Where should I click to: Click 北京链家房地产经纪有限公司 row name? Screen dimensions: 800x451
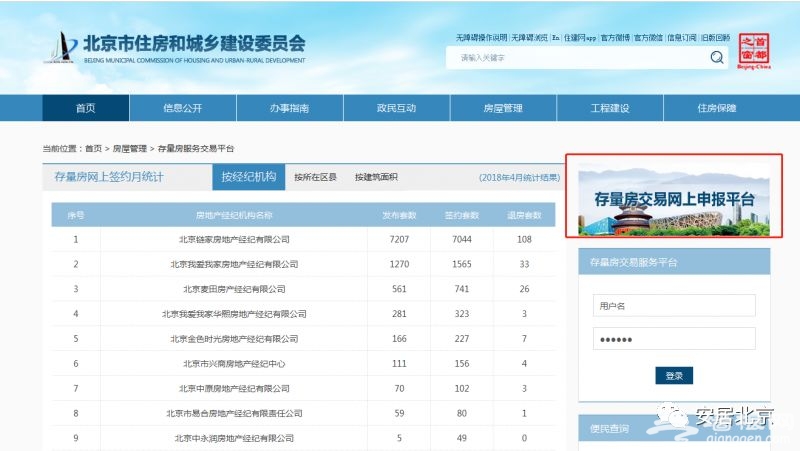[x=234, y=239]
